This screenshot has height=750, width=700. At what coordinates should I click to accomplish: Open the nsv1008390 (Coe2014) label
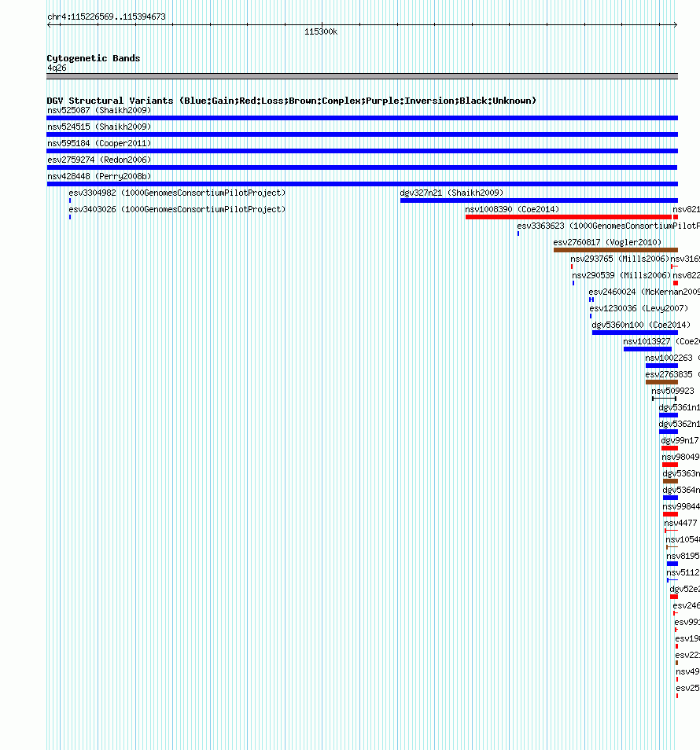pos(512,209)
